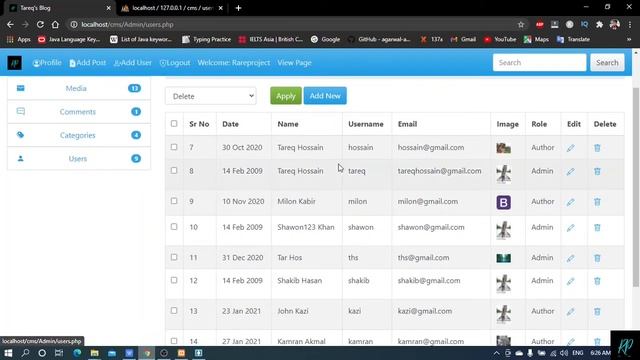Open Microsoft Edge from the taskbar
Viewport: 640px width, 360px height.
pos(77,353)
